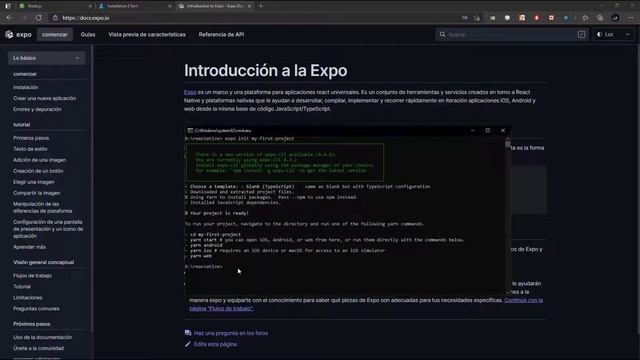
Task: Click the forum chat icon near the bottom
Action: pos(188,333)
